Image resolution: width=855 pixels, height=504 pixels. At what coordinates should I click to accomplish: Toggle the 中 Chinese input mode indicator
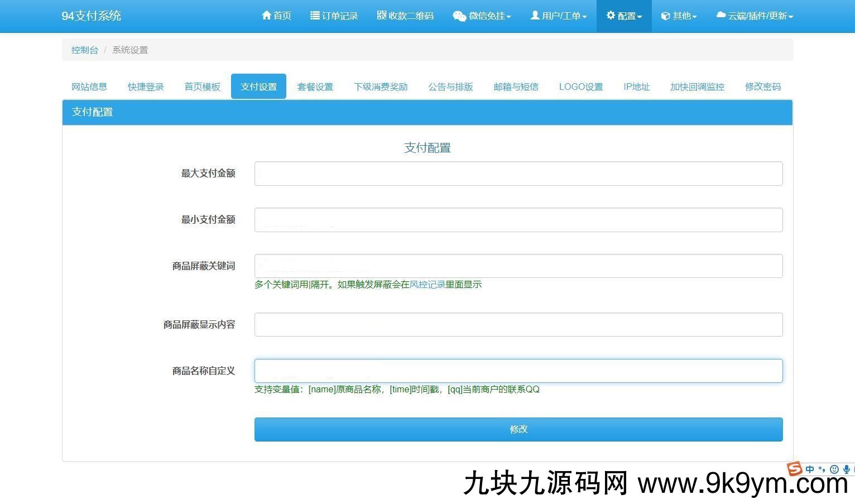point(810,469)
